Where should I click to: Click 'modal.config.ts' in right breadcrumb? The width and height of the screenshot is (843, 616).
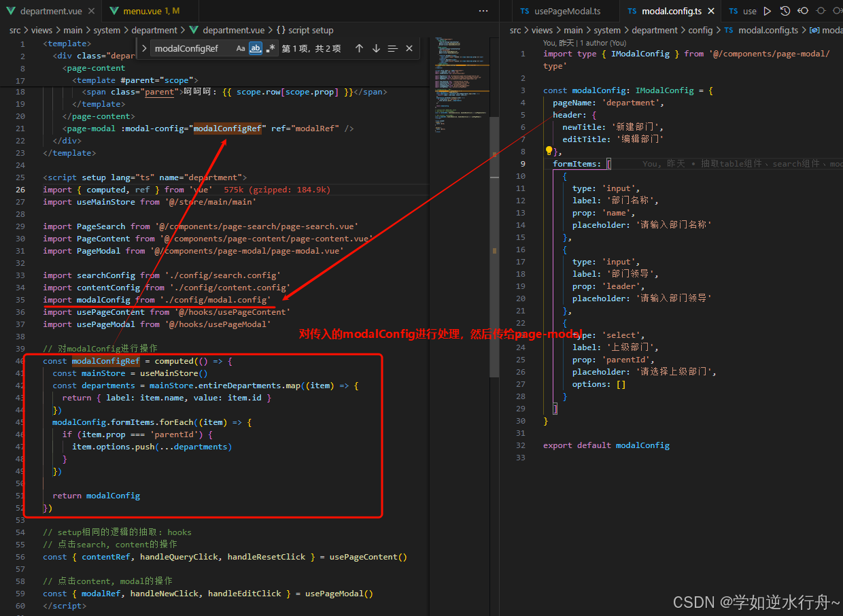[768, 30]
